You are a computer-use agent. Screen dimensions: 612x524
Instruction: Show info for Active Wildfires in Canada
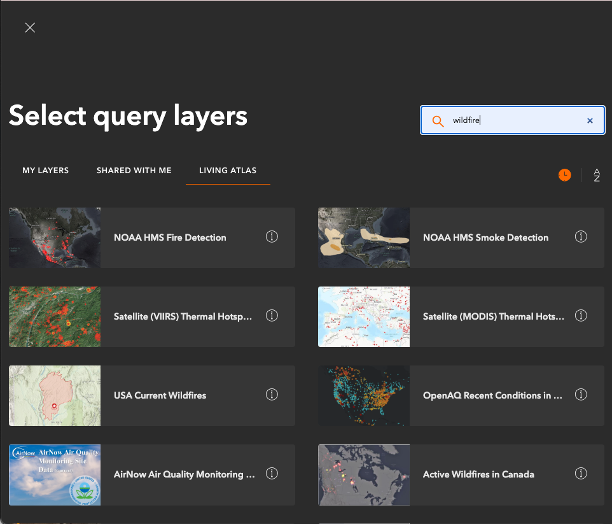pos(581,473)
